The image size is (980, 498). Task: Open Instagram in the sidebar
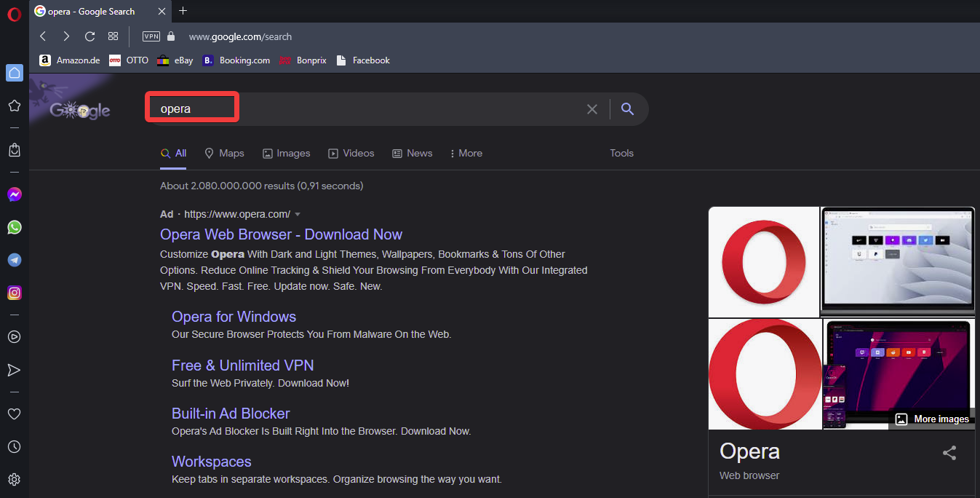pos(14,293)
